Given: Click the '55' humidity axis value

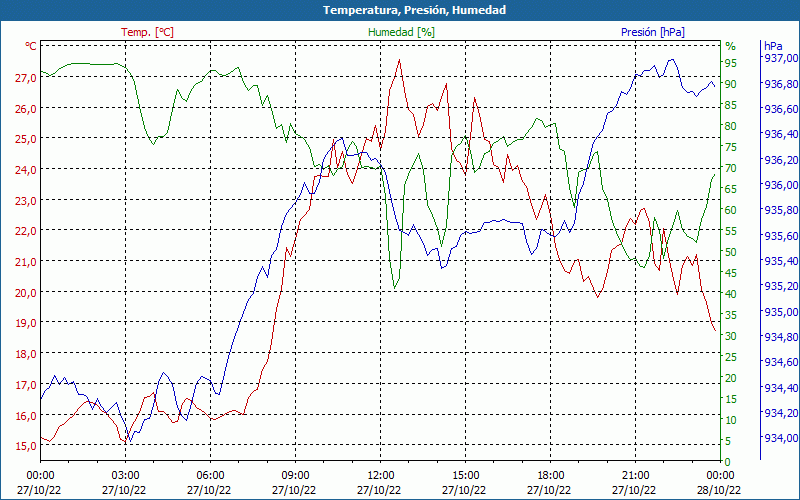Looking at the screenshot, I should coord(731,231).
